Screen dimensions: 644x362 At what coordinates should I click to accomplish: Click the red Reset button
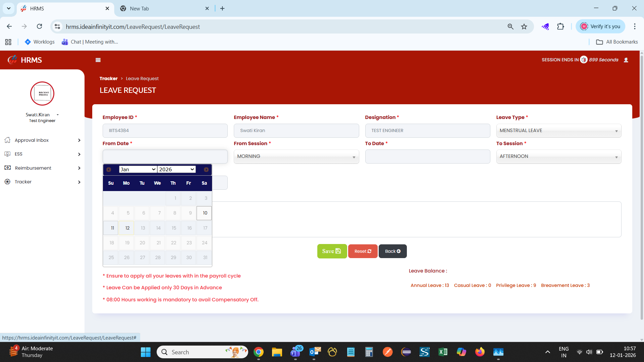[x=363, y=251]
